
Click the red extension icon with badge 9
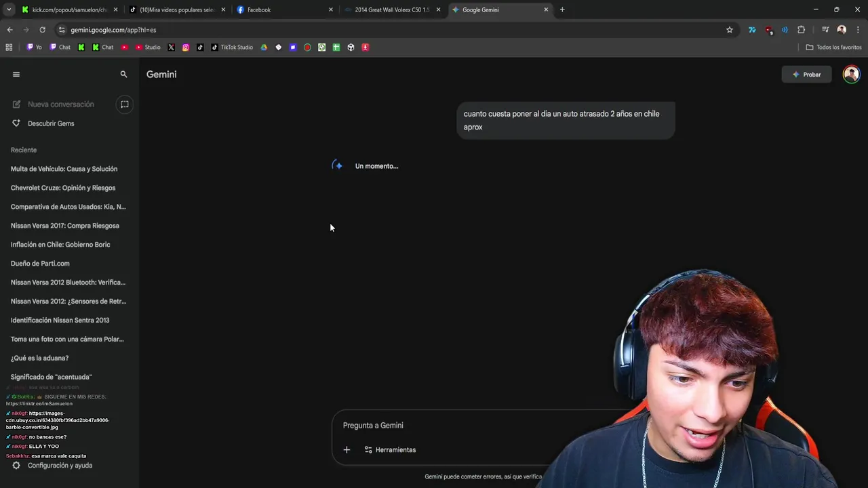[768, 30]
